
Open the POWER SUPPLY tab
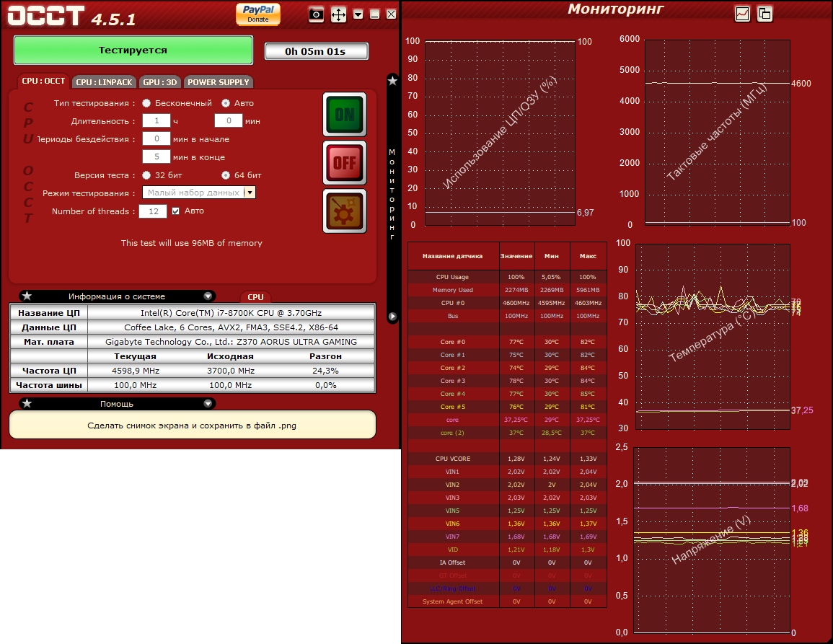coord(219,81)
